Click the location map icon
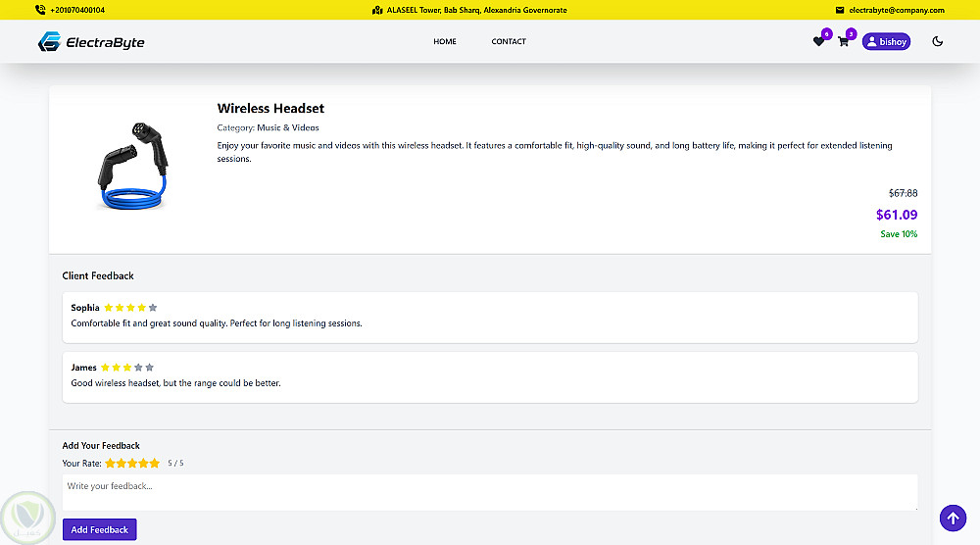 tap(377, 10)
